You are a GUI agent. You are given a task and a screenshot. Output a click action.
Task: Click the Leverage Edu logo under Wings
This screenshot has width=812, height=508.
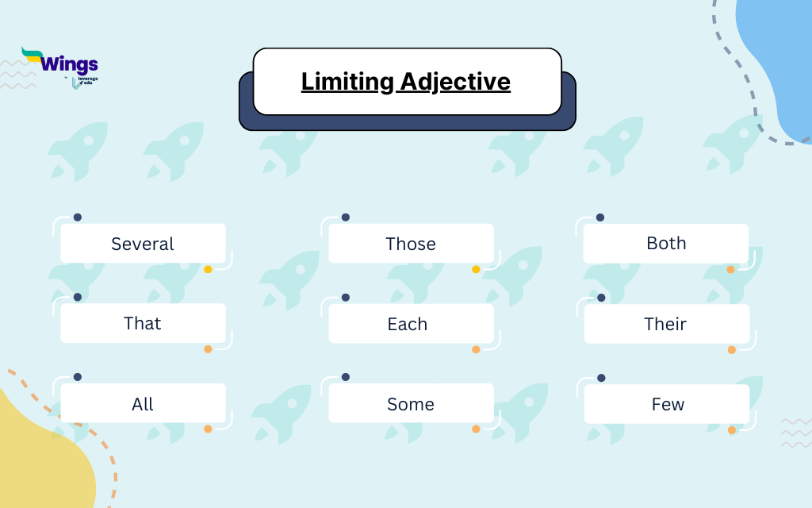[84, 81]
